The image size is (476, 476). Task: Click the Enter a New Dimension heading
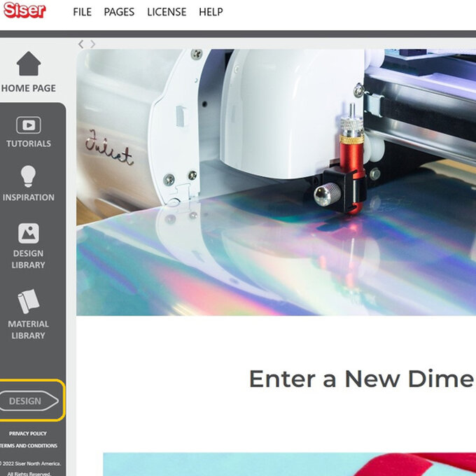(x=362, y=379)
